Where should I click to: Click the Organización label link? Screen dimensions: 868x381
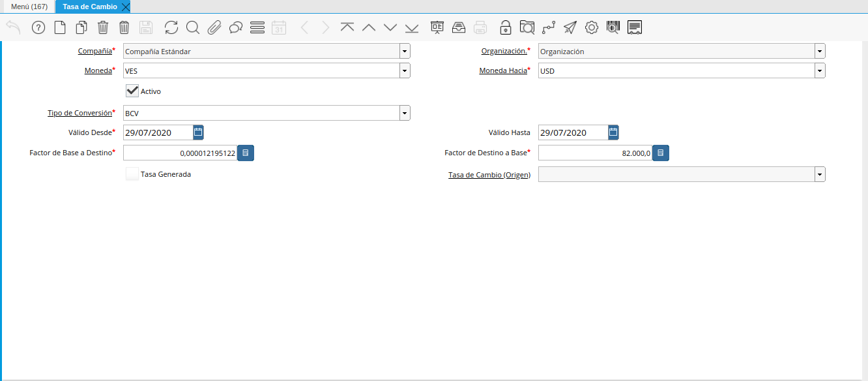click(504, 51)
